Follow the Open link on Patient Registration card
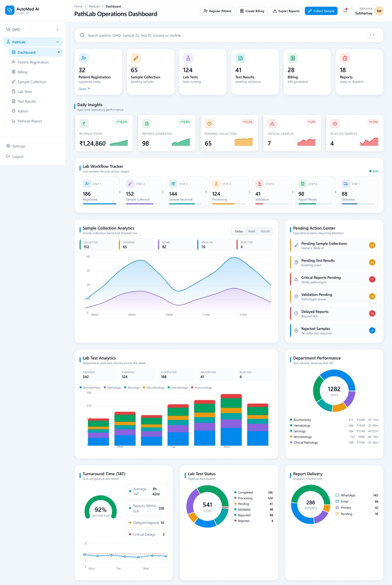 pyautogui.click(x=84, y=89)
